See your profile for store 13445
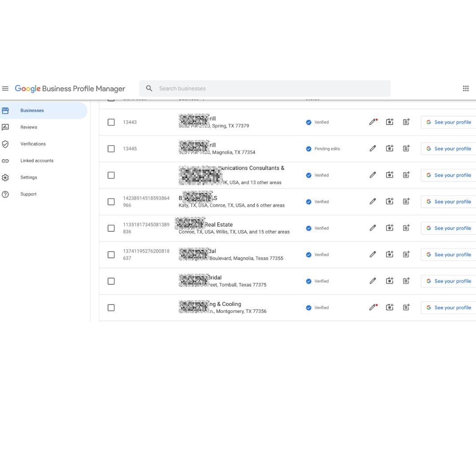Image resolution: width=476 pixels, height=476 pixels. click(448, 149)
